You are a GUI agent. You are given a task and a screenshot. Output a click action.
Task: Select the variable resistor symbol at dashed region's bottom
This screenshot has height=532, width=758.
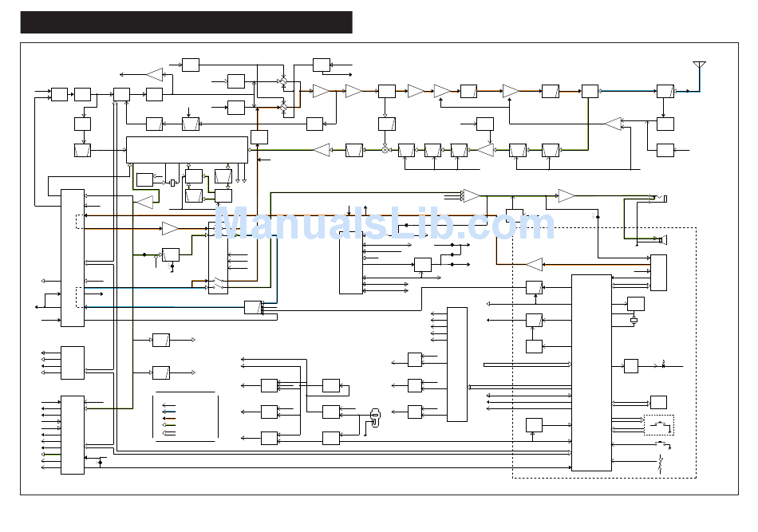(x=661, y=464)
